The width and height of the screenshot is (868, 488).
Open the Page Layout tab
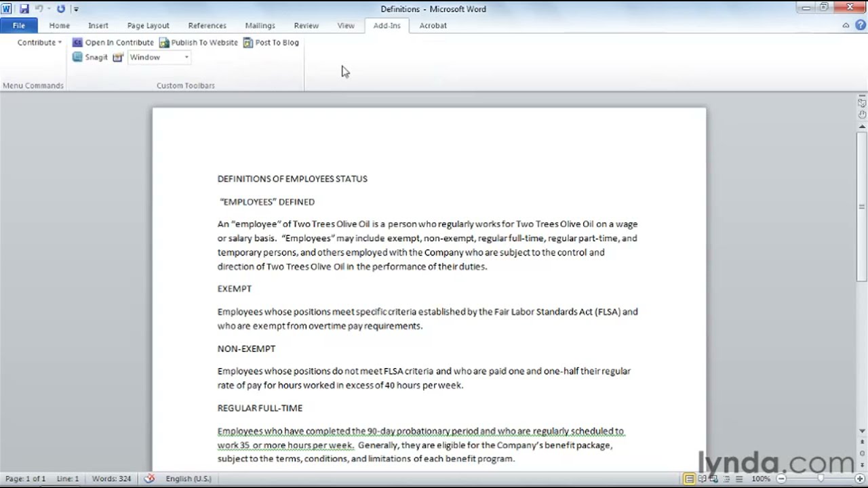pyautogui.click(x=148, y=26)
